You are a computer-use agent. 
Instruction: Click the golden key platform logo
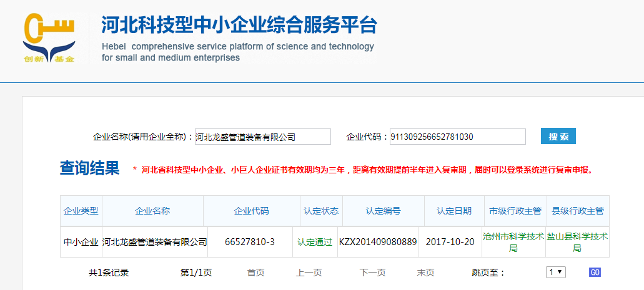point(49,38)
